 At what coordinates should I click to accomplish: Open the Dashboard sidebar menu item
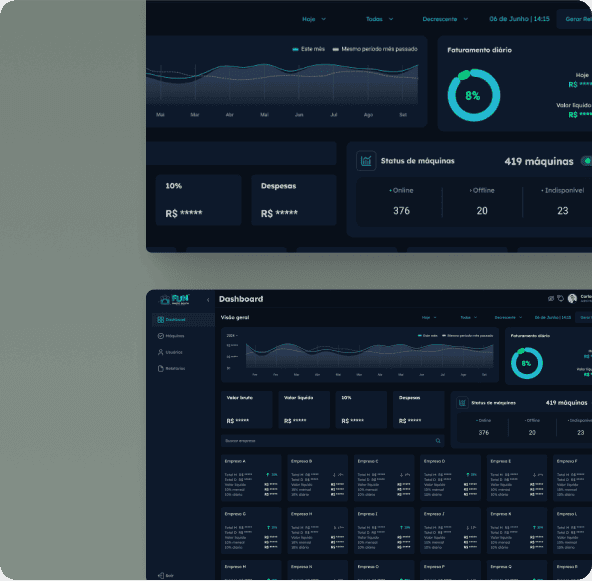tap(183, 320)
